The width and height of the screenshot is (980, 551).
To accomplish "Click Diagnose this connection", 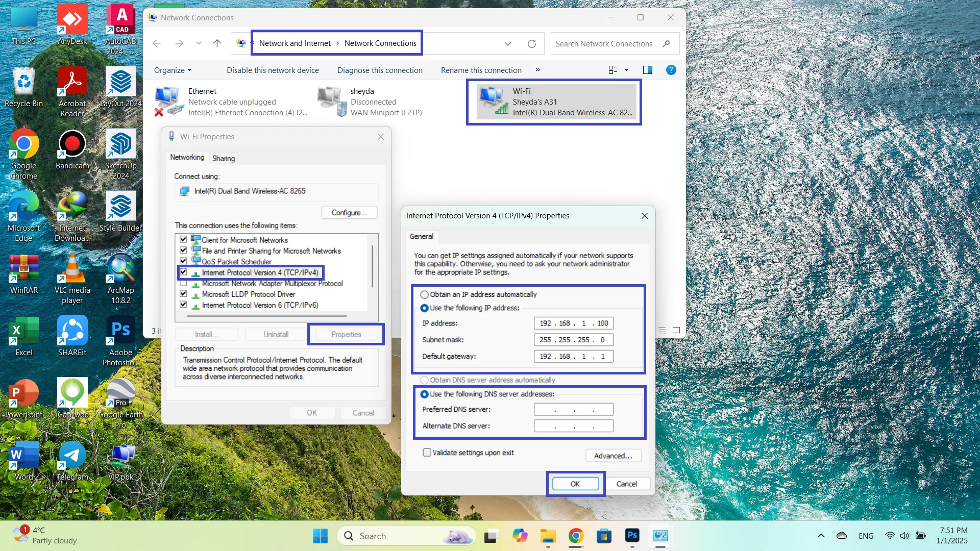I will 380,70.
